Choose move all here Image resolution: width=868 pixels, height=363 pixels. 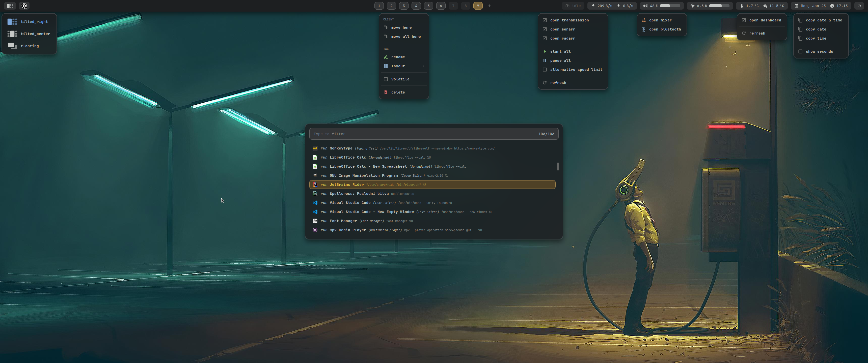click(x=404, y=37)
